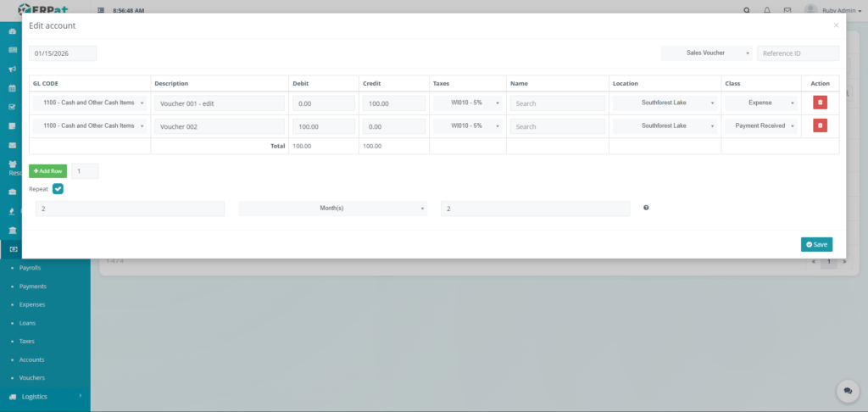868x412 pixels.
Task: Click the Reference ID input field
Action: (x=797, y=53)
